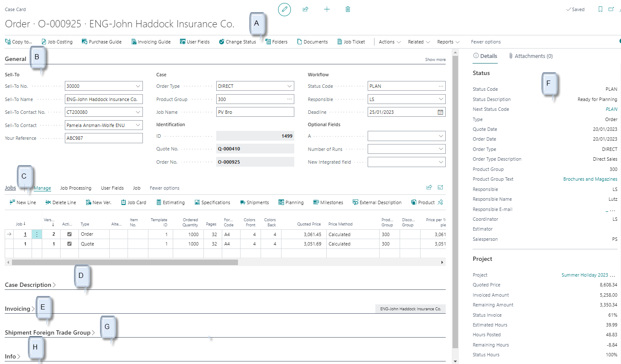Open Job Card
Image resolution: width=621 pixels, height=364 pixels.
(x=133, y=202)
